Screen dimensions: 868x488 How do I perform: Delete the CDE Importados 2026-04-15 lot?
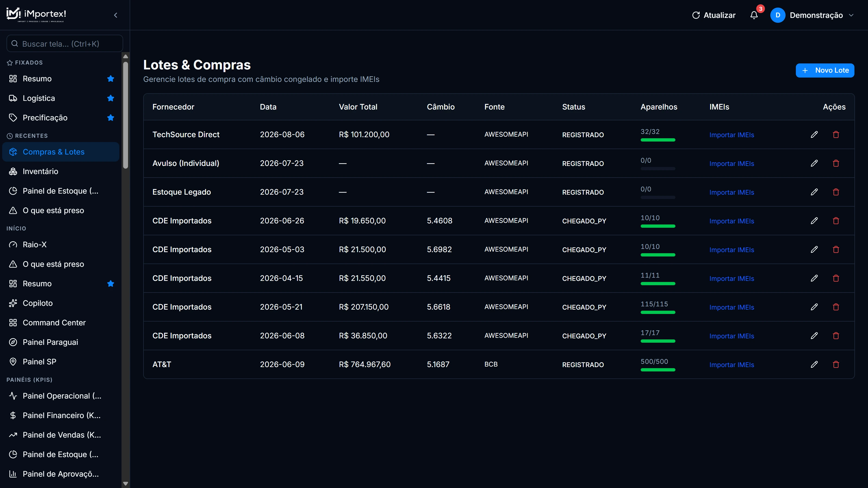click(836, 278)
